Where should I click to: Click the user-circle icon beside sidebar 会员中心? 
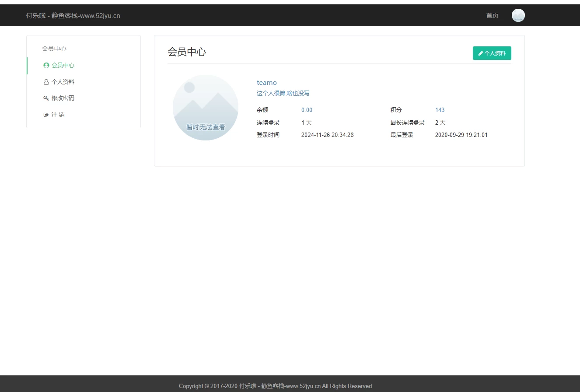(x=46, y=66)
